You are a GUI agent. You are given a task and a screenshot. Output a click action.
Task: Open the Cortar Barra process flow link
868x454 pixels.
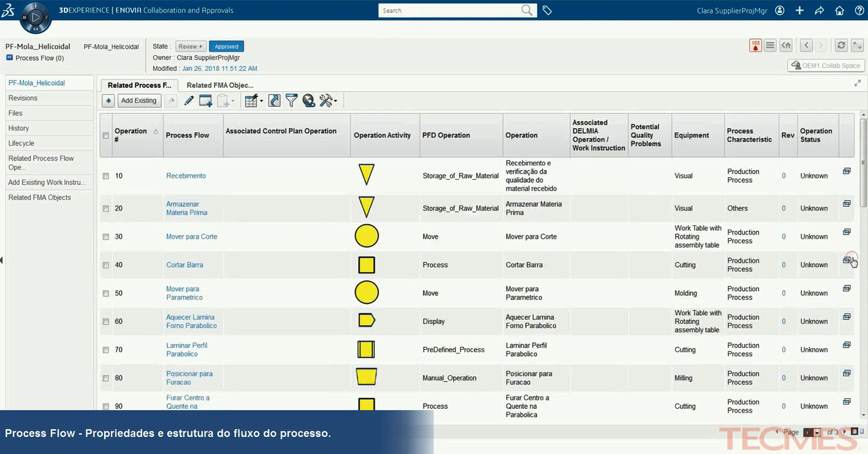[x=184, y=265]
